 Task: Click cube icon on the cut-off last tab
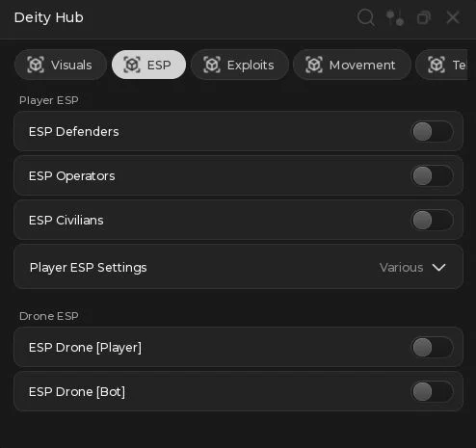click(436, 65)
